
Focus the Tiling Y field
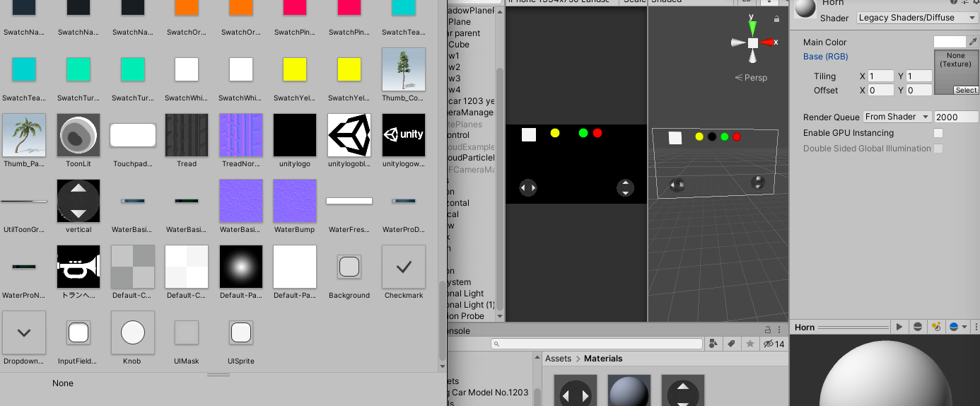point(919,76)
